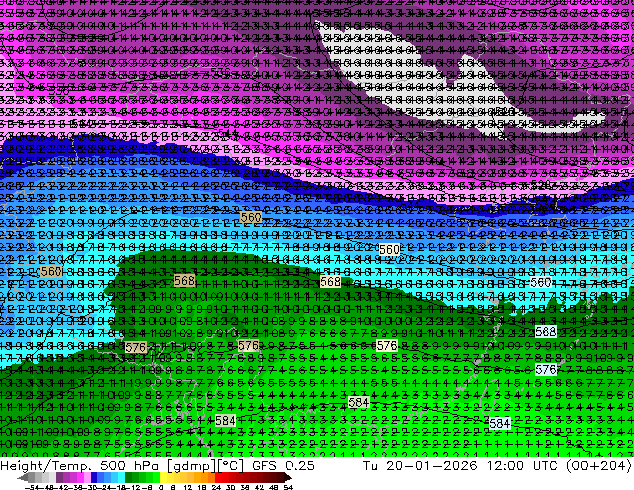
Task: Click the 'GFS 0.25' model label
Action: (x=283, y=466)
